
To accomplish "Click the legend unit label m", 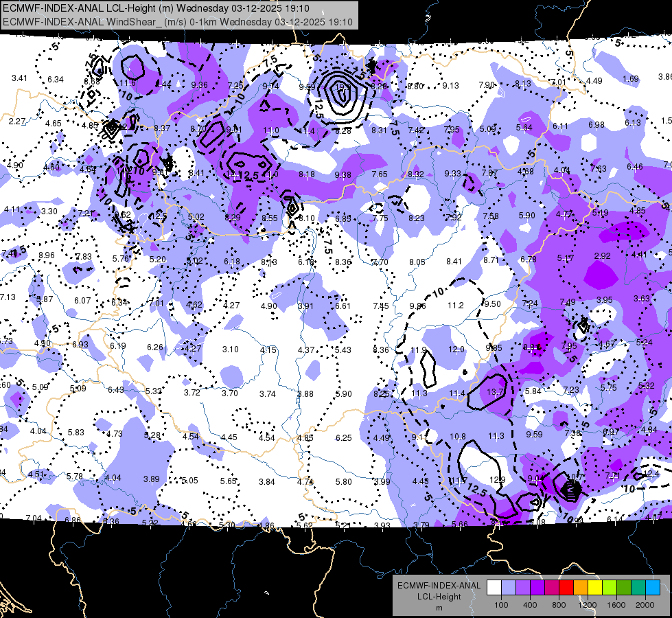I will point(439,608).
